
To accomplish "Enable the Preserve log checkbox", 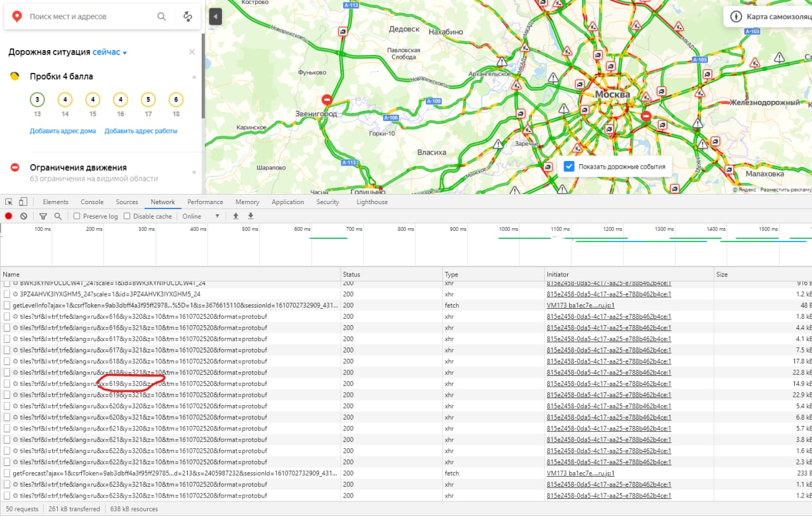I will 77,216.
